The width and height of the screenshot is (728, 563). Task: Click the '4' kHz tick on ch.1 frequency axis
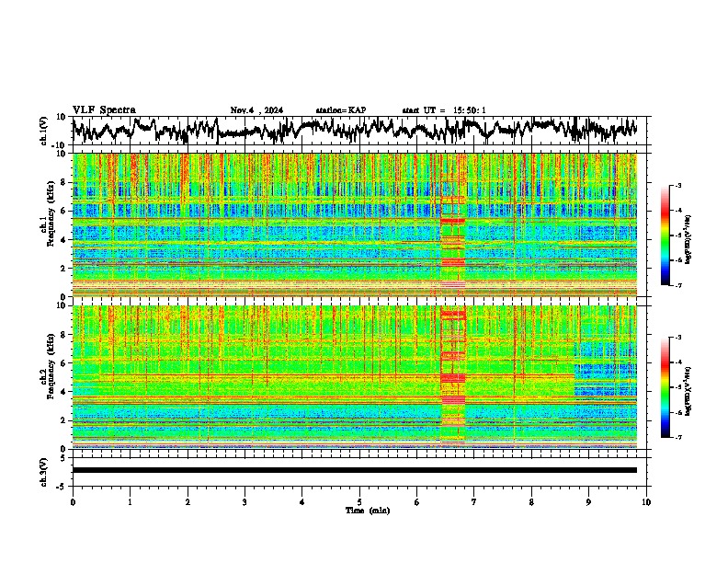[x=64, y=240]
